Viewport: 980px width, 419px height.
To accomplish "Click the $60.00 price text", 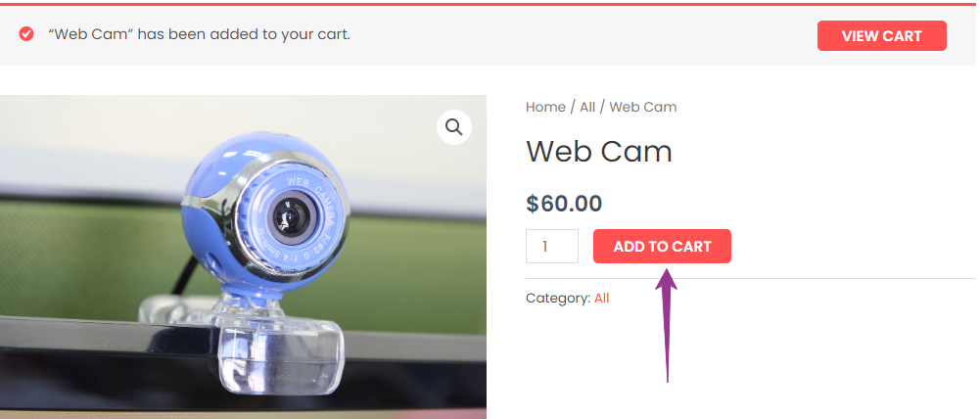I will tap(564, 204).
